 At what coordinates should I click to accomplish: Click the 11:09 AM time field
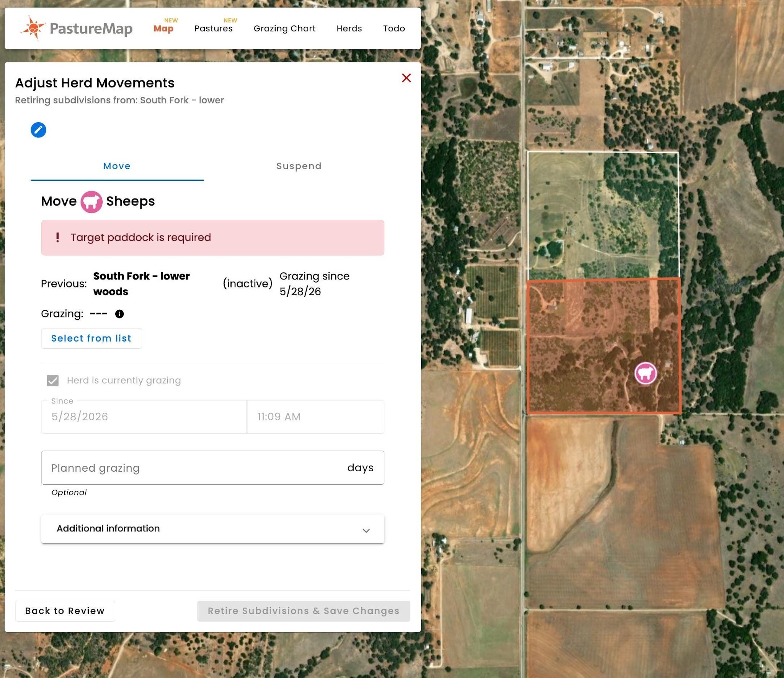coord(316,417)
